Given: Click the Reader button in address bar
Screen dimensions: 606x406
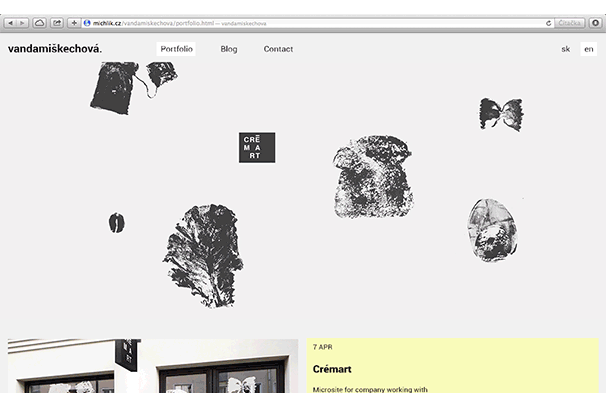Looking at the screenshot, I should [x=571, y=22].
